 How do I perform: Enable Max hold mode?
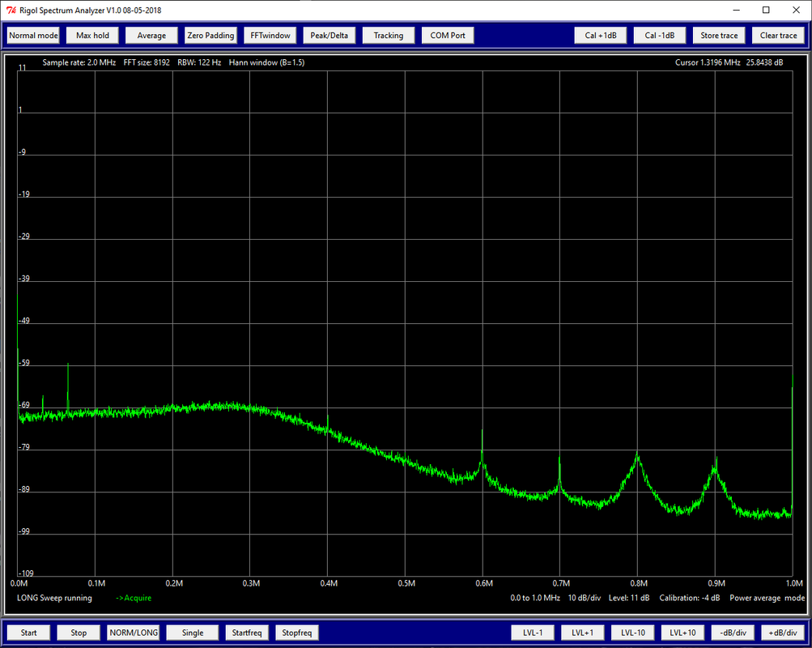[93, 35]
